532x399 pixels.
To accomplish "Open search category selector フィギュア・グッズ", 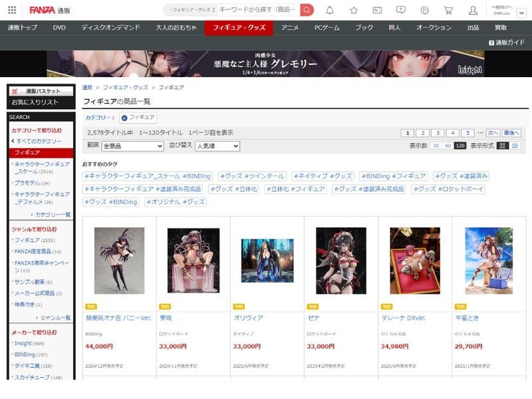I will (x=192, y=10).
